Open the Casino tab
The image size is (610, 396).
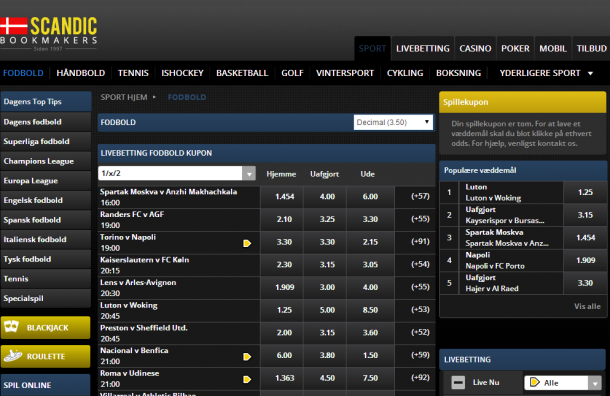(x=475, y=49)
